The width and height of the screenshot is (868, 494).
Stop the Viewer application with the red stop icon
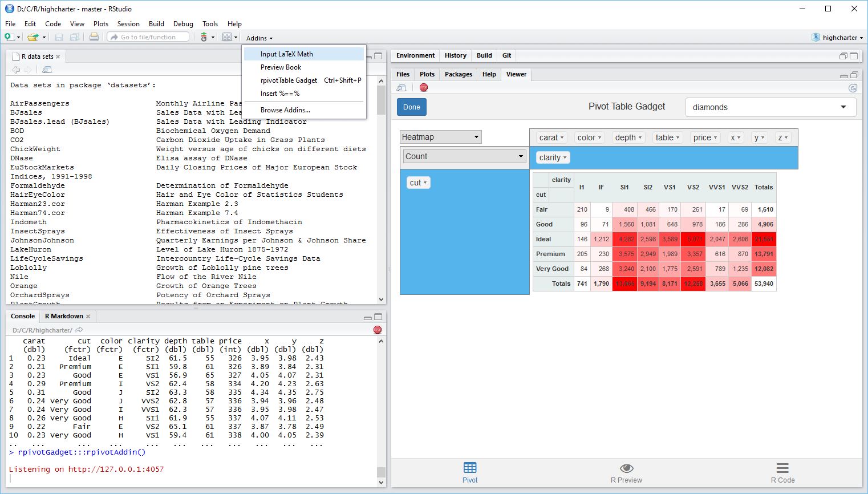[x=424, y=88]
